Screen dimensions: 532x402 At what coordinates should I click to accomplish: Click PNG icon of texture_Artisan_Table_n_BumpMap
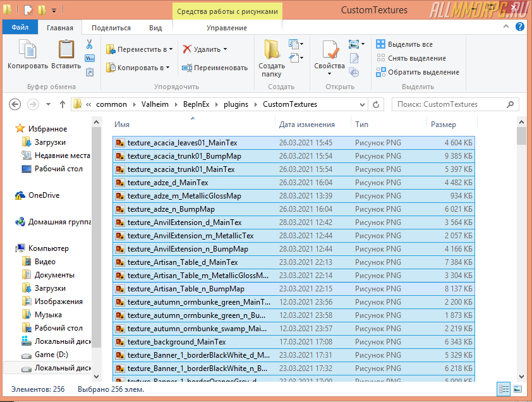click(x=120, y=289)
